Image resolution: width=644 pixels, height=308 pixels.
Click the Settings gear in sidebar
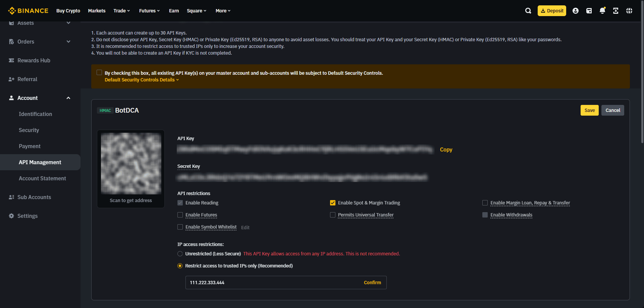tap(11, 216)
